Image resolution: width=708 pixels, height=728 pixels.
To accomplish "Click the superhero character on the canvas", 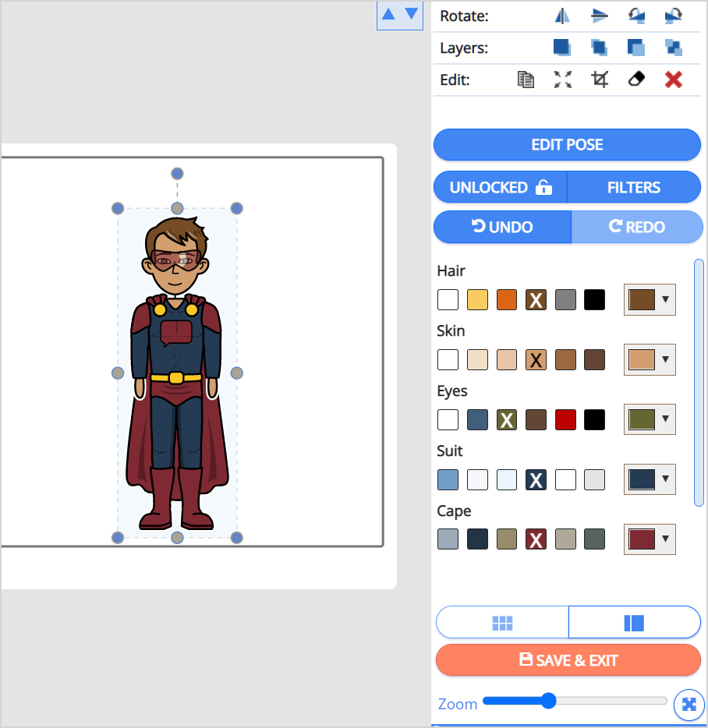I will [177, 373].
